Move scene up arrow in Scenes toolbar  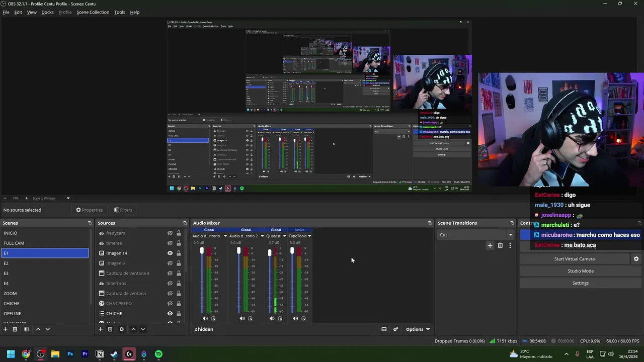[38, 329]
